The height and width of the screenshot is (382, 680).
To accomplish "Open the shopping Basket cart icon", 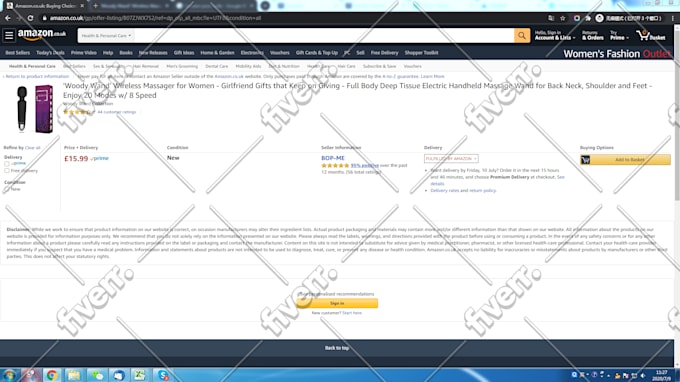I will pos(651,36).
